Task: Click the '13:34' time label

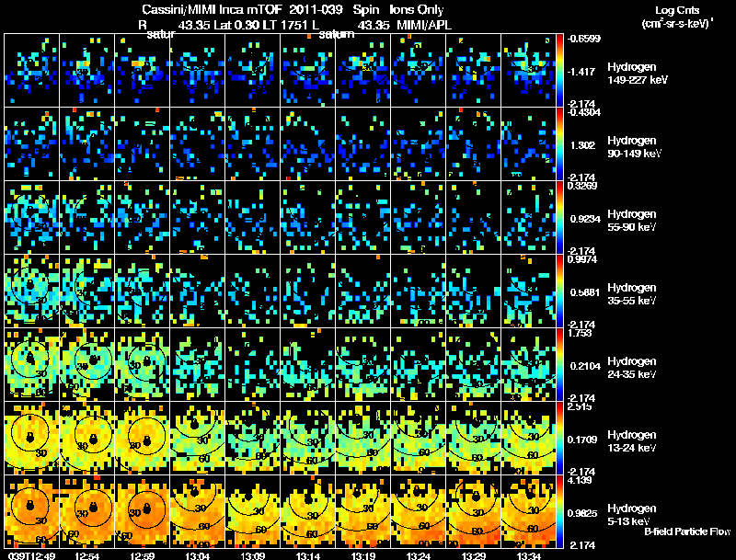Action: click(529, 555)
